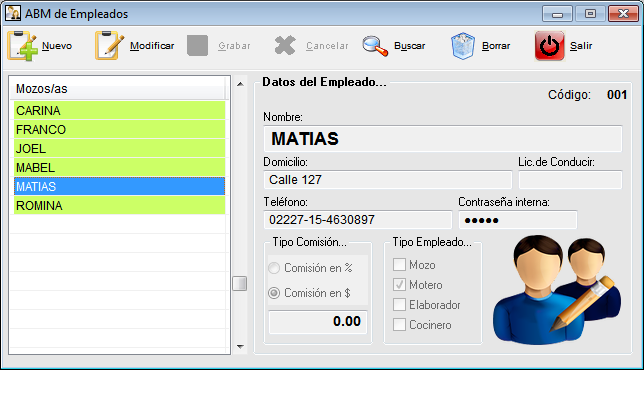
Task: Click the Cancelar button label
Action: 327,46
